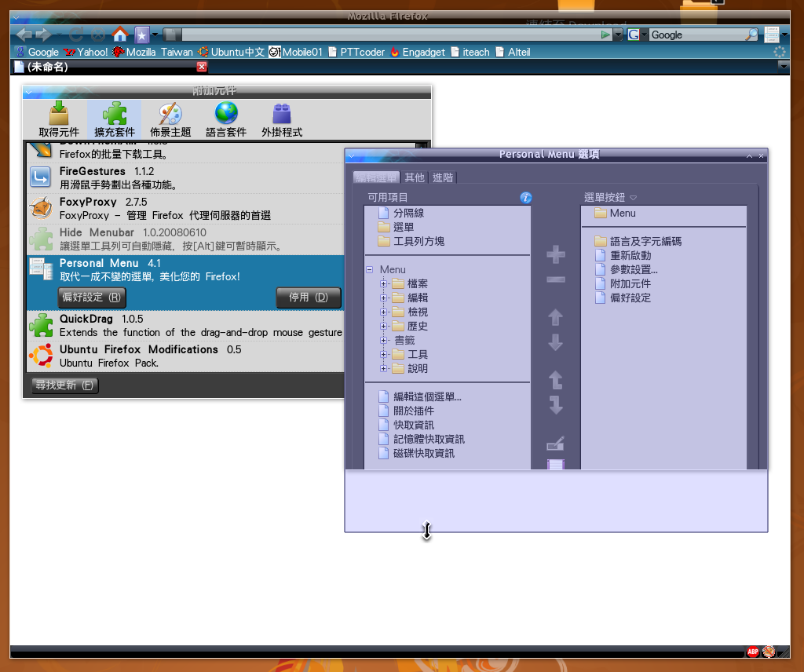Click the Adblock Plus status bar icon
This screenshot has width=804, height=672.
pos(752,652)
